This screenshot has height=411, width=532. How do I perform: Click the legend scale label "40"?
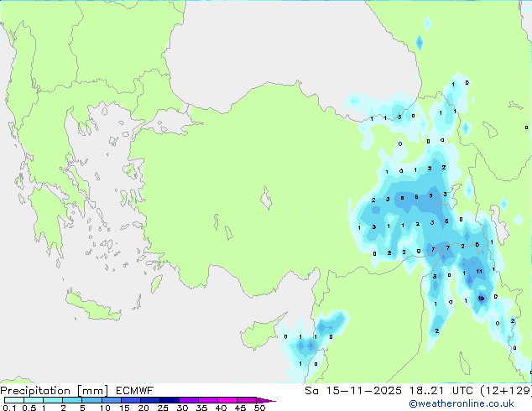click(221, 408)
